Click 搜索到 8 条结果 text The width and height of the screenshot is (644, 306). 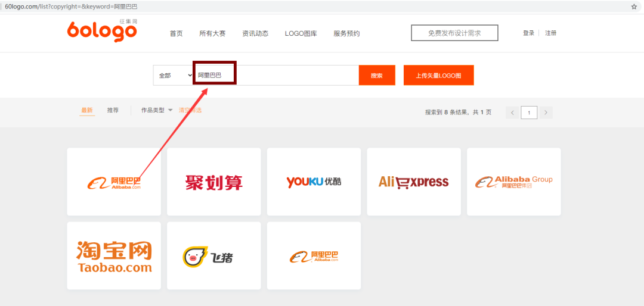447,113
